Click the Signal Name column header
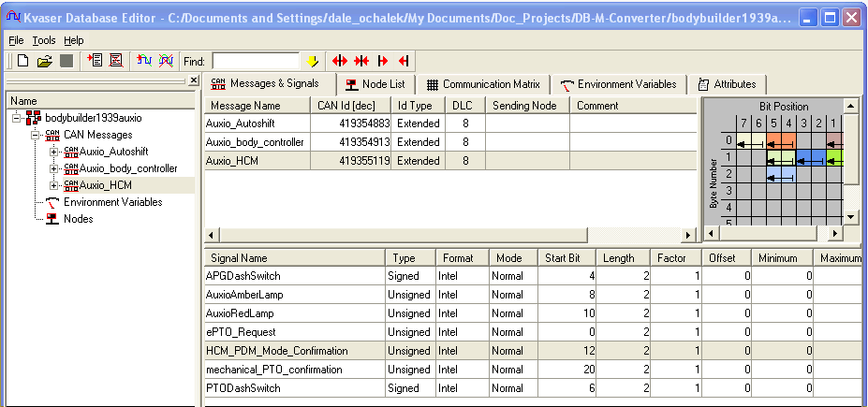 click(295, 258)
